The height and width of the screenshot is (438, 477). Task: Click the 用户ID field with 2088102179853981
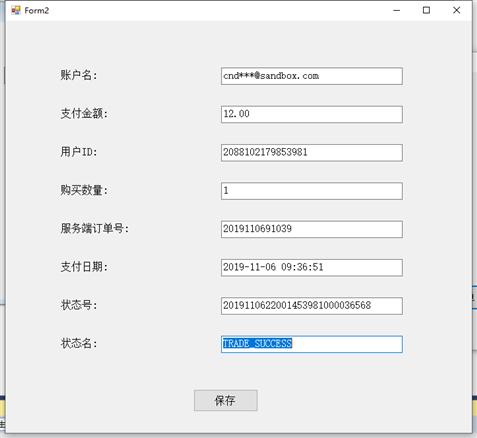(312, 153)
